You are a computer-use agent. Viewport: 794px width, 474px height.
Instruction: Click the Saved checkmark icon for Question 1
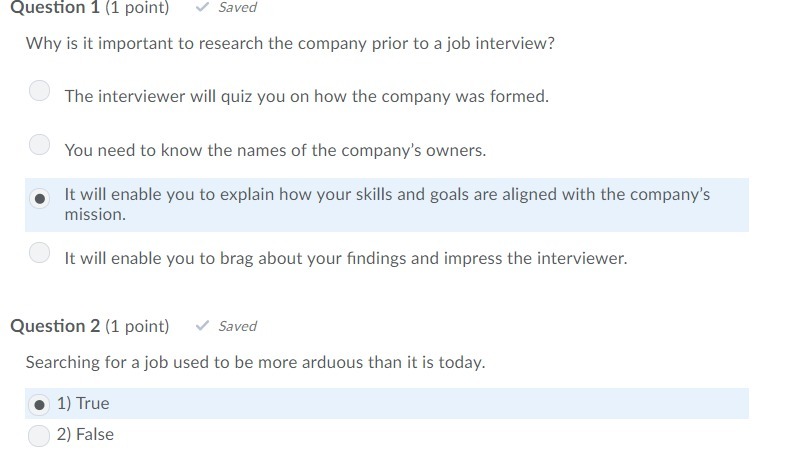(202, 7)
